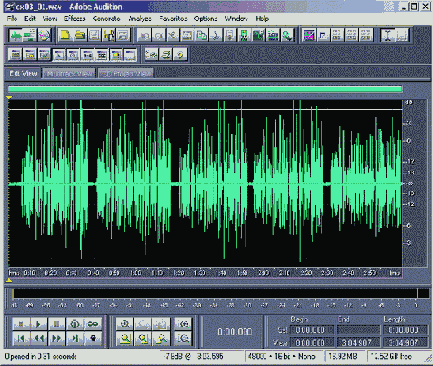Click the large 0:00.000 time display
The image size is (433, 366).
235,332
